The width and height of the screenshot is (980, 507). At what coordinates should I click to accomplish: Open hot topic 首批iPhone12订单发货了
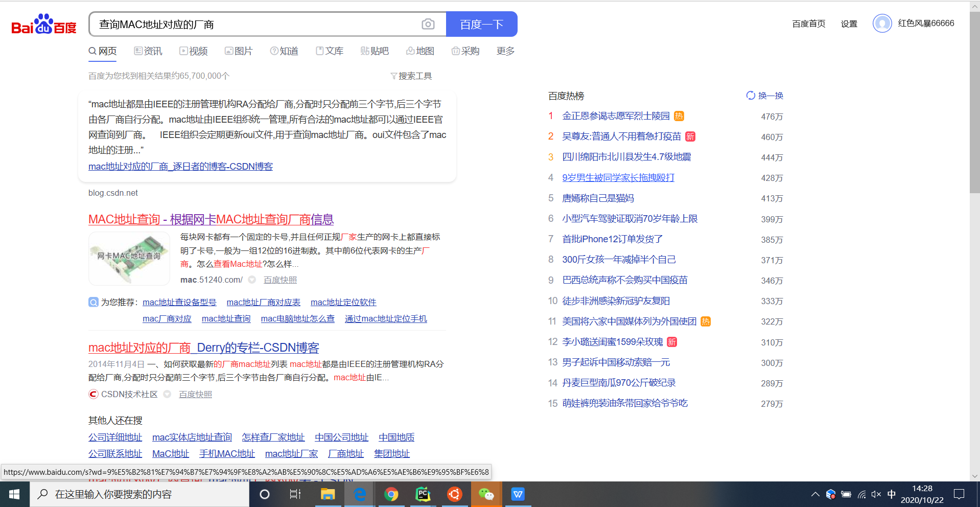613,239
